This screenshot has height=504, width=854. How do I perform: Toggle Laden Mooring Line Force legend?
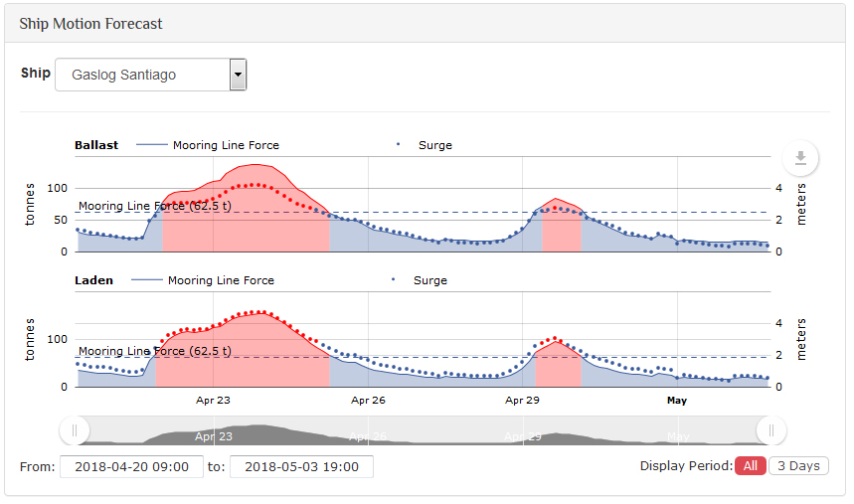203,280
